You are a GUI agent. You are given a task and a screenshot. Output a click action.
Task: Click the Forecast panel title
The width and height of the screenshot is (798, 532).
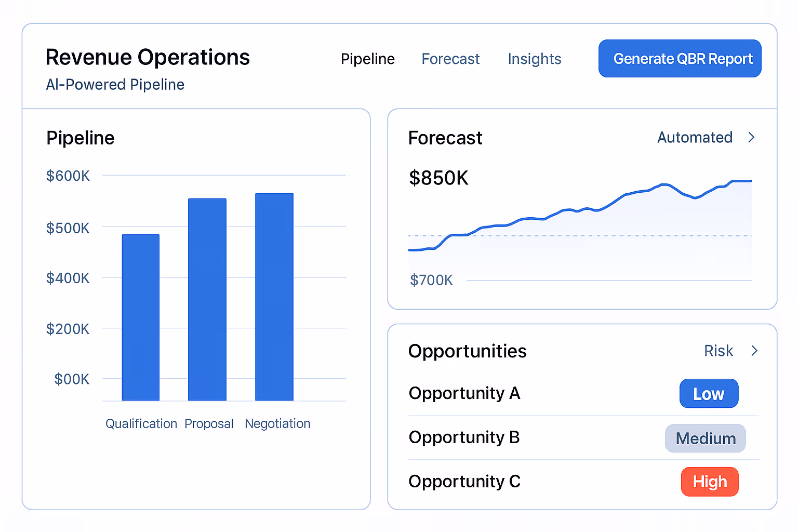click(x=445, y=138)
